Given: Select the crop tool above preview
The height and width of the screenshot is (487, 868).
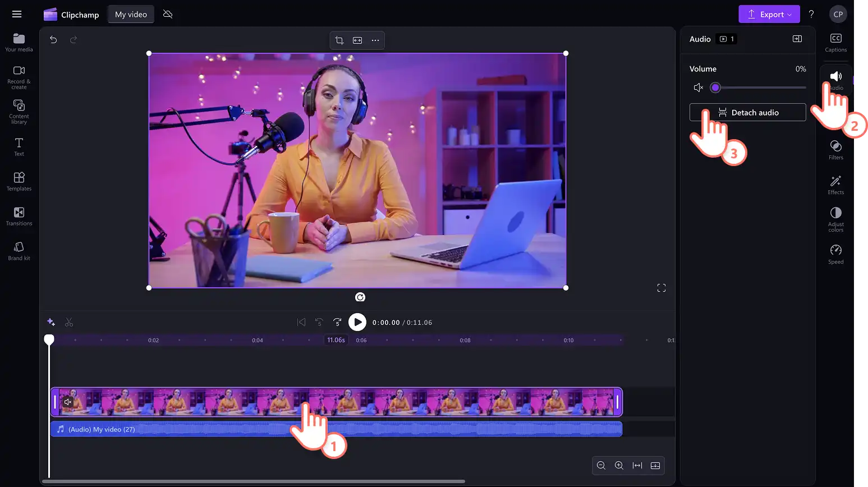Looking at the screenshot, I should click(339, 40).
